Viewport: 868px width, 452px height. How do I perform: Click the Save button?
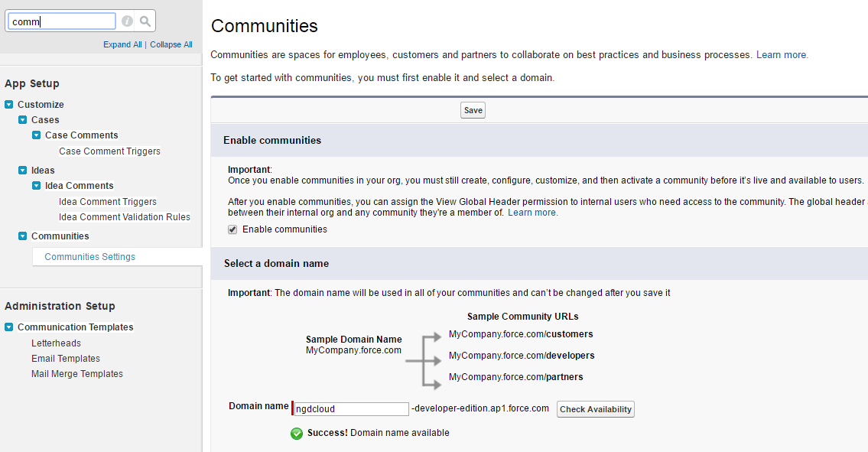pos(473,109)
